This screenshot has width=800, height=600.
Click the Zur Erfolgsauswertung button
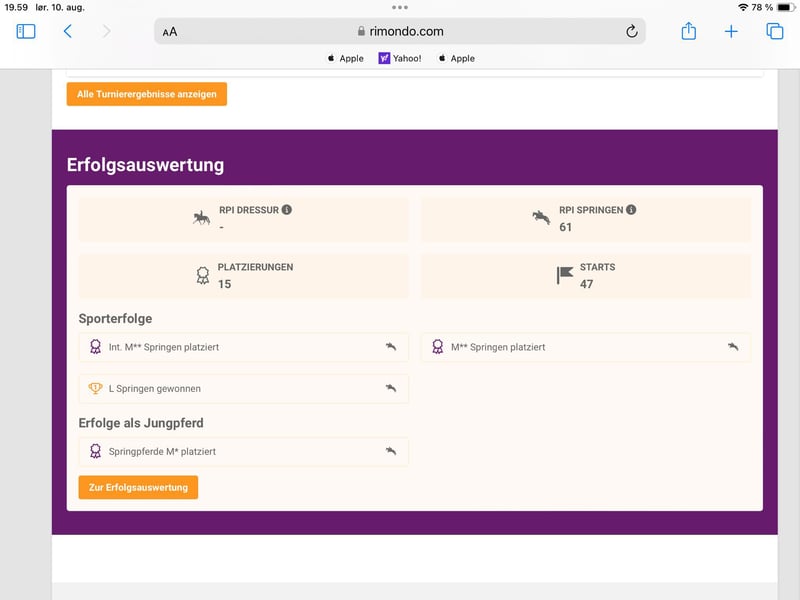[x=138, y=487]
